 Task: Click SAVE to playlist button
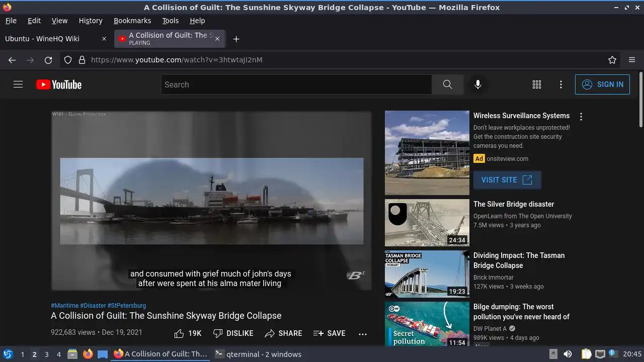coord(329,333)
